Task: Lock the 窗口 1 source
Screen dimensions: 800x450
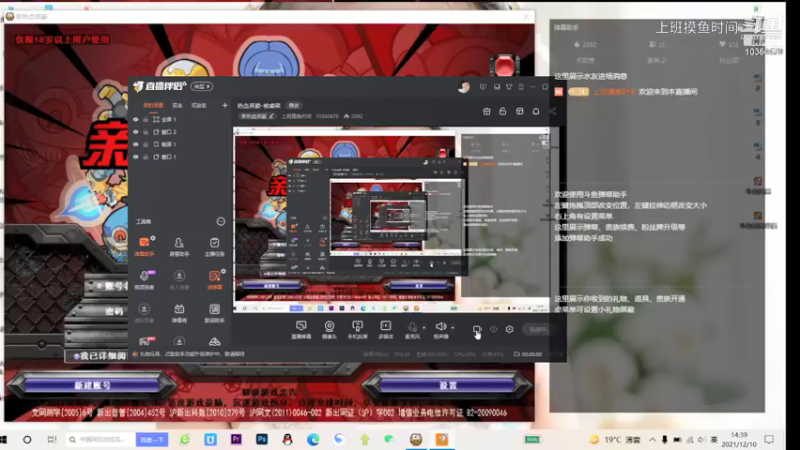Action: pos(145,157)
